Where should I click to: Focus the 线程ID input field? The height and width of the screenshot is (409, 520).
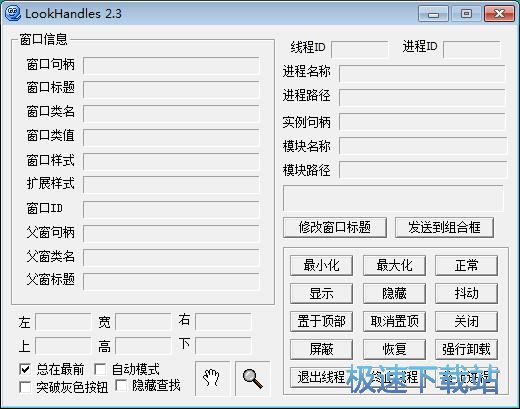(x=360, y=49)
